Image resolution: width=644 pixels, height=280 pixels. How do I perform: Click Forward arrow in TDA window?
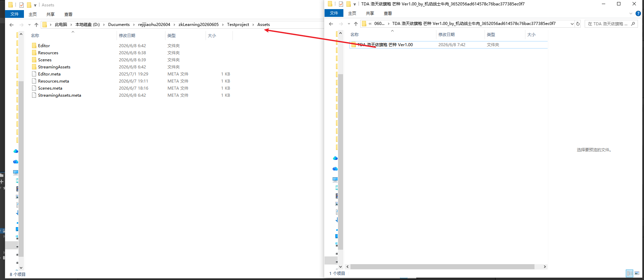(x=341, y=24)
